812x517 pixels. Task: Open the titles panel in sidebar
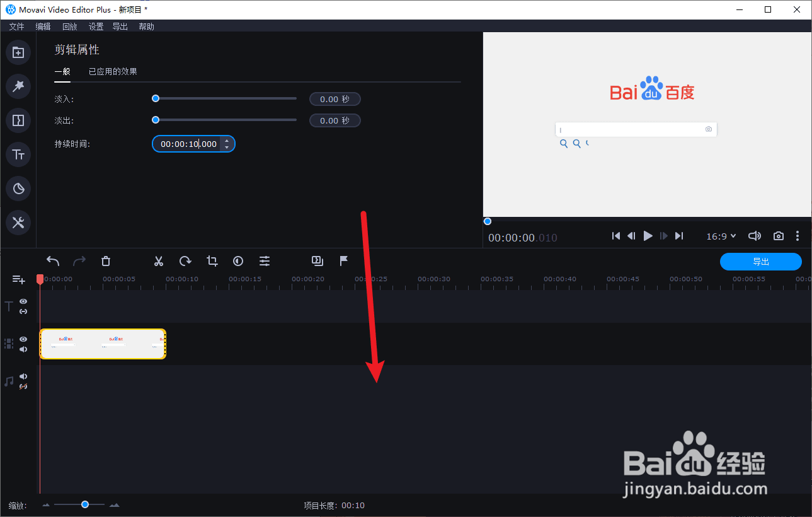(x=18, y=154)
